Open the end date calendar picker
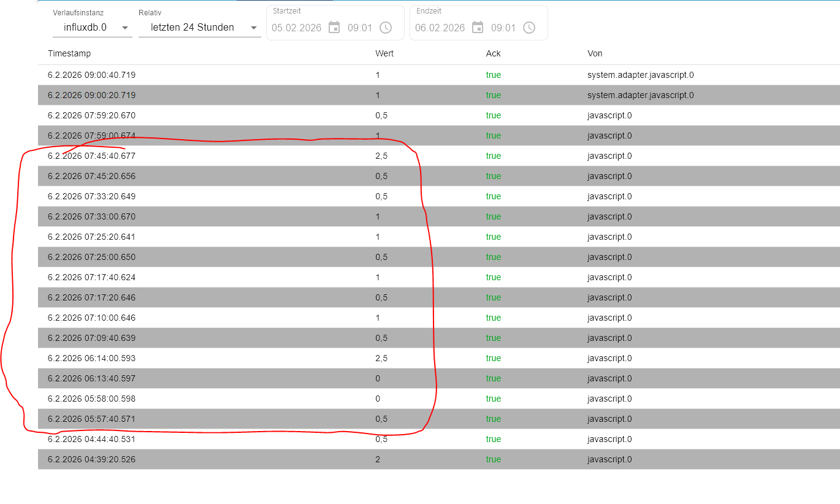 (478, 28)
